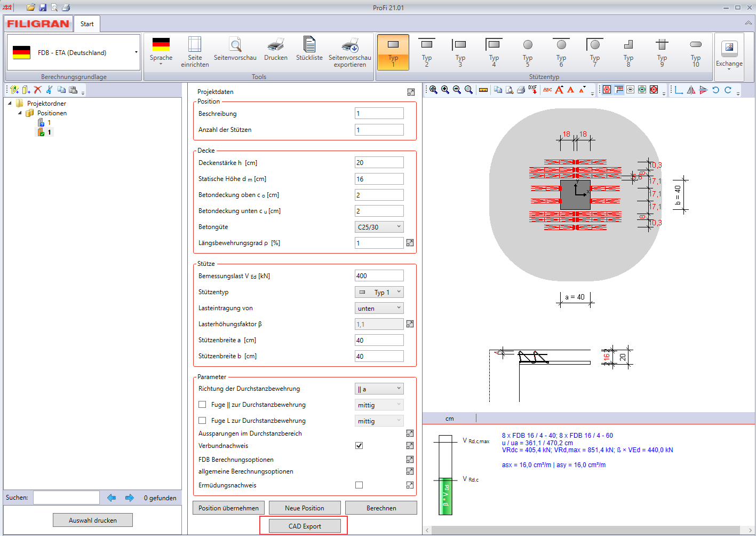Click the save diskette icon in title bar
Viewport: 756px width, 536px height.
43,7
